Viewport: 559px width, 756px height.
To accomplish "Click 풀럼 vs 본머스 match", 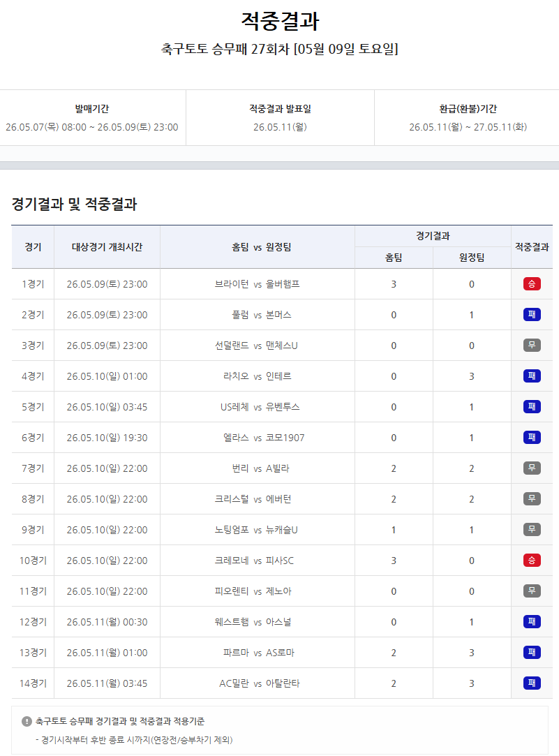I will tap(261, 315).
